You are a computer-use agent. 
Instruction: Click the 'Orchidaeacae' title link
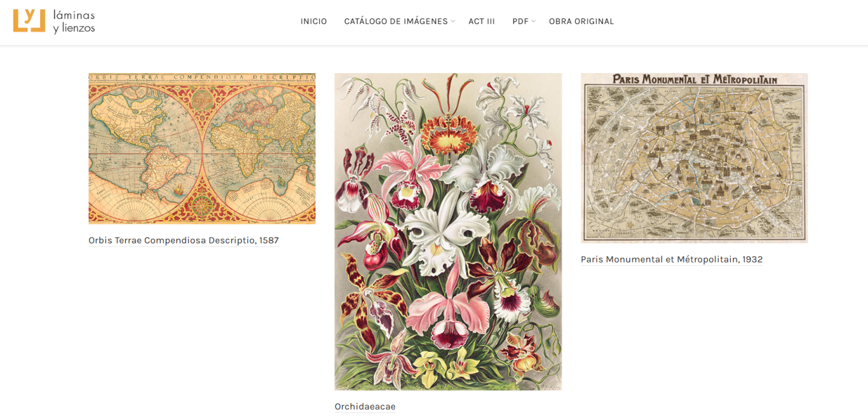[x=365, y=407]
